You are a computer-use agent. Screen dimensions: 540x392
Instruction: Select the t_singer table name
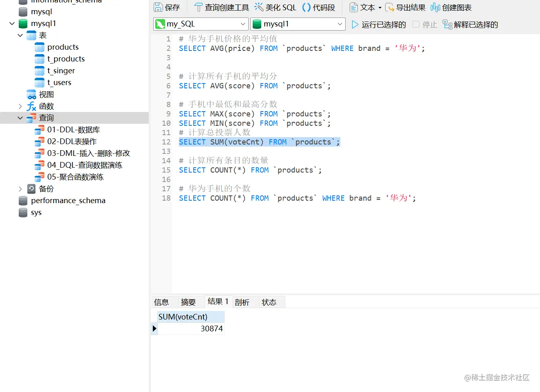tap(61, 71)
